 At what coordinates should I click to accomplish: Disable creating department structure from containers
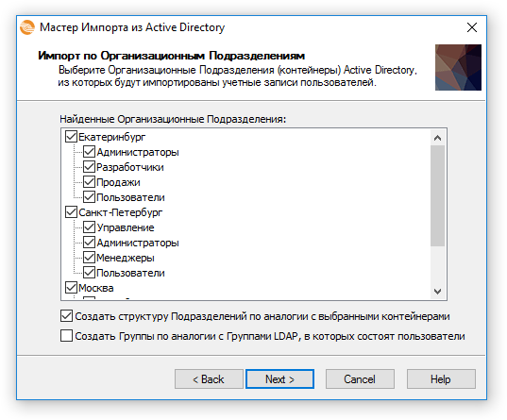pos(66,316)
